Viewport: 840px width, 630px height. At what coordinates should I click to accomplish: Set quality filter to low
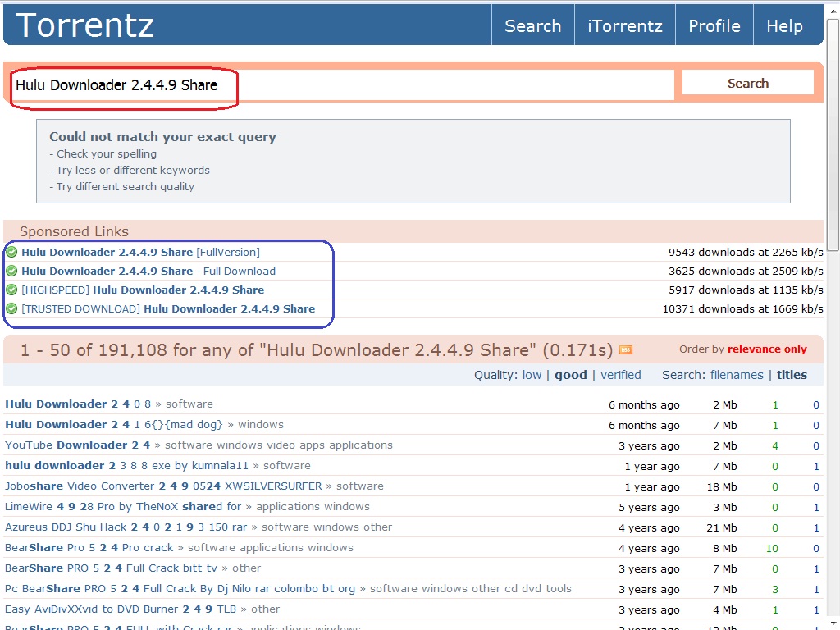[x=532, y=374]
